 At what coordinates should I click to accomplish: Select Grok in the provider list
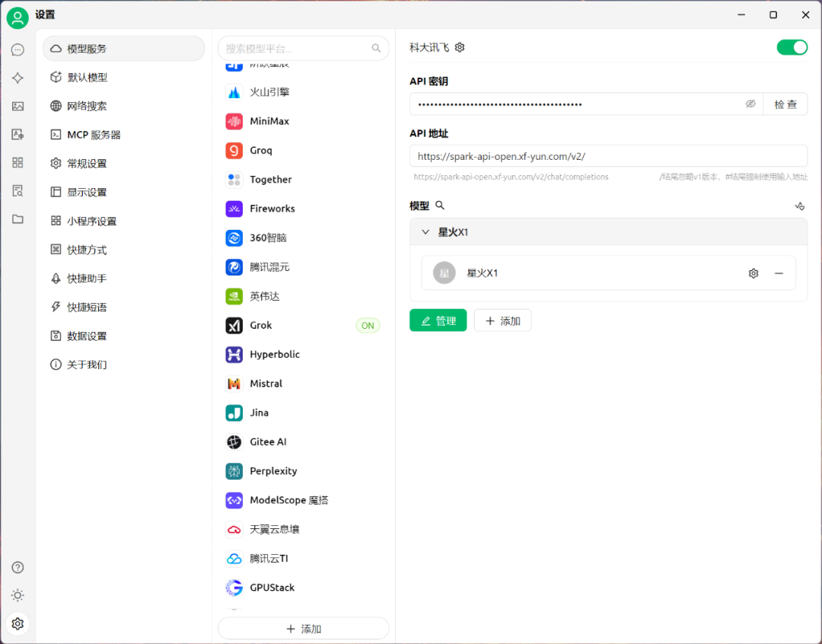pos(302,326)
